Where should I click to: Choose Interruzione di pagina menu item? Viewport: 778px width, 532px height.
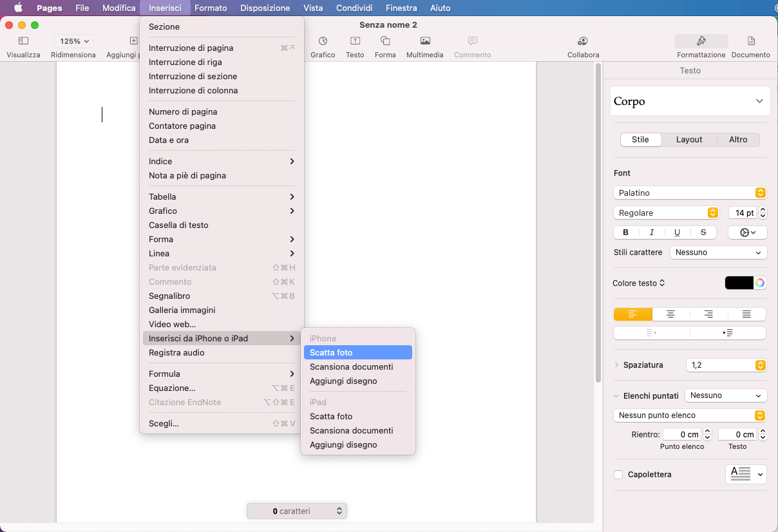point(191,48)
